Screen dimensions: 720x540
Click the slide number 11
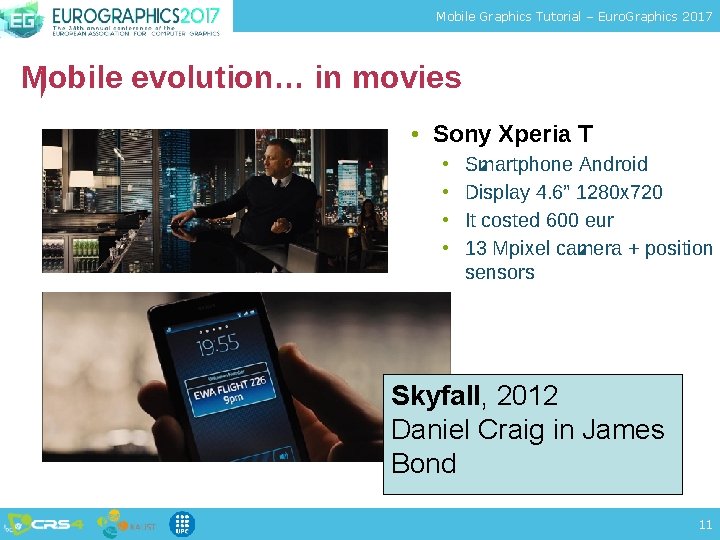(705, 524)
